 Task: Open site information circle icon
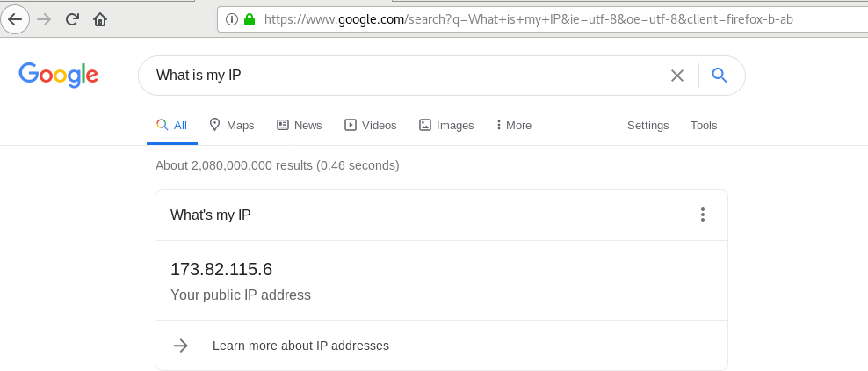[x=232, y=18]
